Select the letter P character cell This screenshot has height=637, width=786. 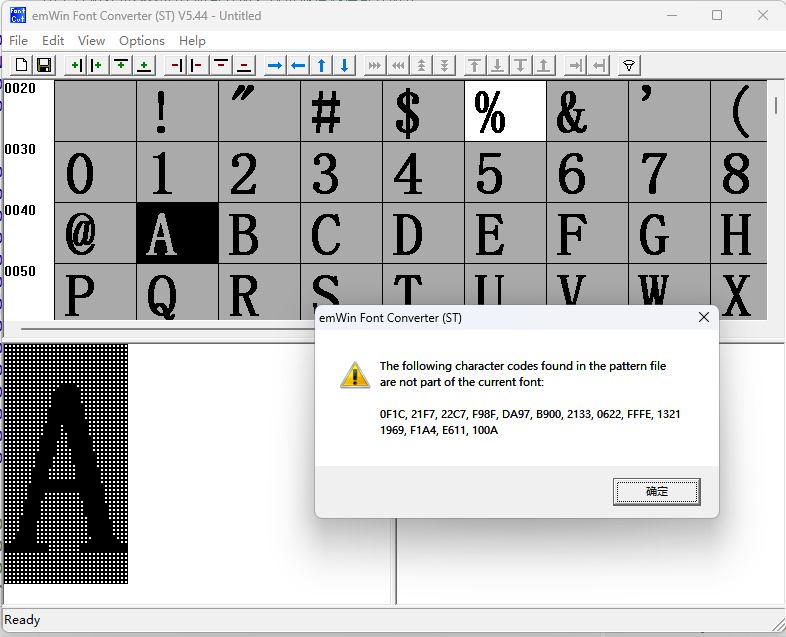click(95, 292)
